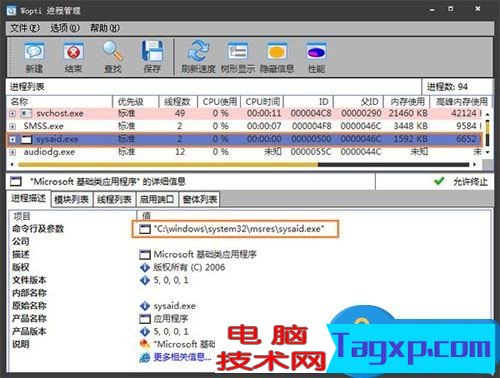Screen dimensions: 500x378
Task: Click the 文件版本 value 5, 0, 0, 1
Action: tap(171, 280)
